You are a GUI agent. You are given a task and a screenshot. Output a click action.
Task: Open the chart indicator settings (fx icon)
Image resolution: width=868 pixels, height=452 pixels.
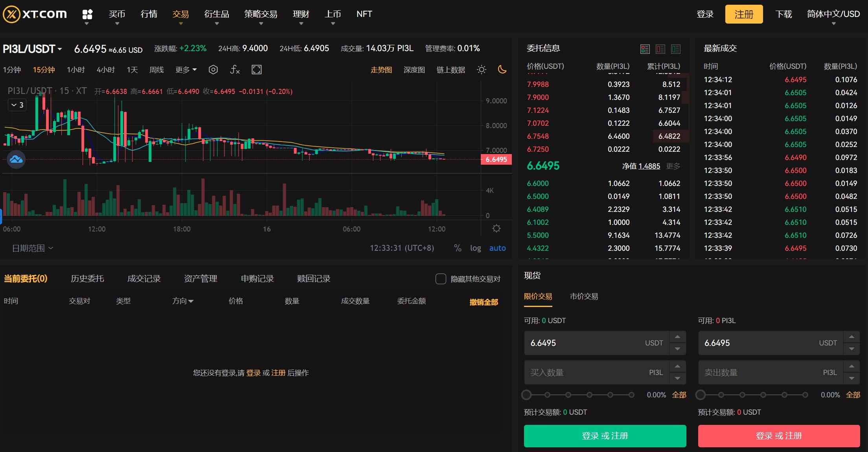pyautogui.click(x=234, y=70)
